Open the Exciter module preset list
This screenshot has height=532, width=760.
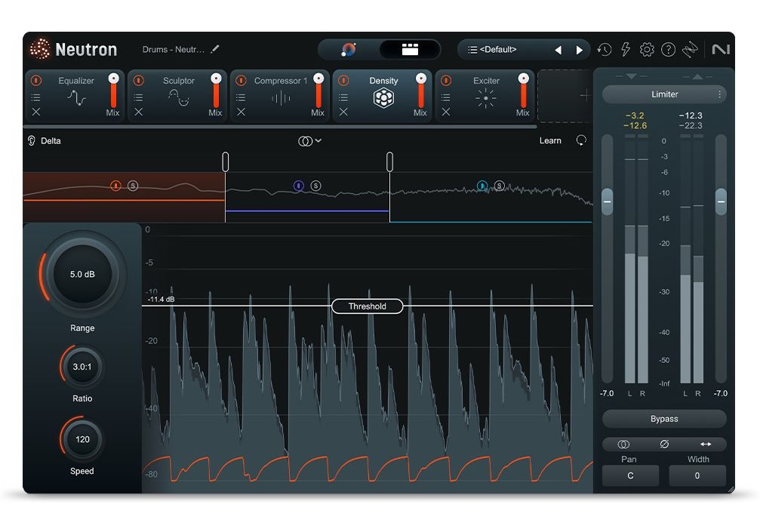(x=446, y=97)
